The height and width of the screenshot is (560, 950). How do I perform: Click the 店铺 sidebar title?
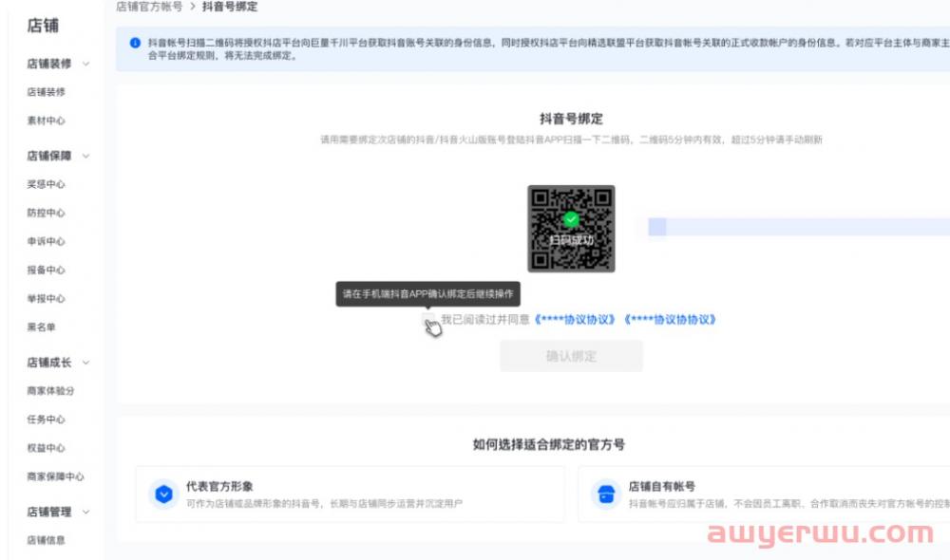pyautogui.click(x=43, y=26)
